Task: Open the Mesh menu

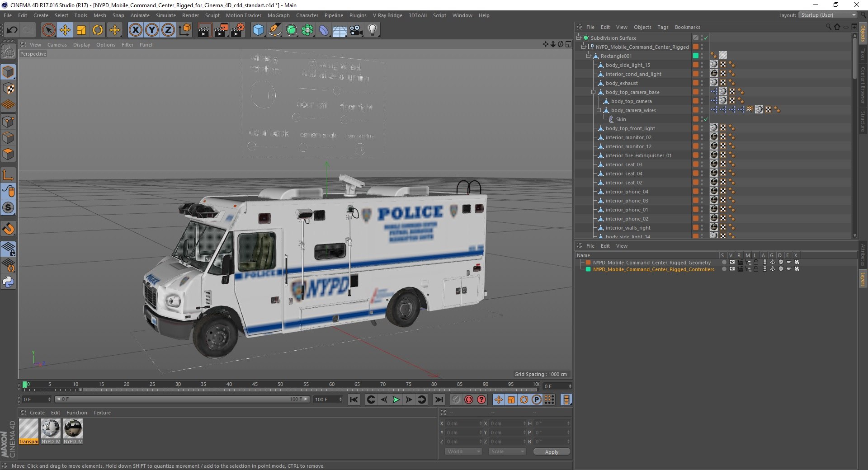Action: tap(99, 15)
